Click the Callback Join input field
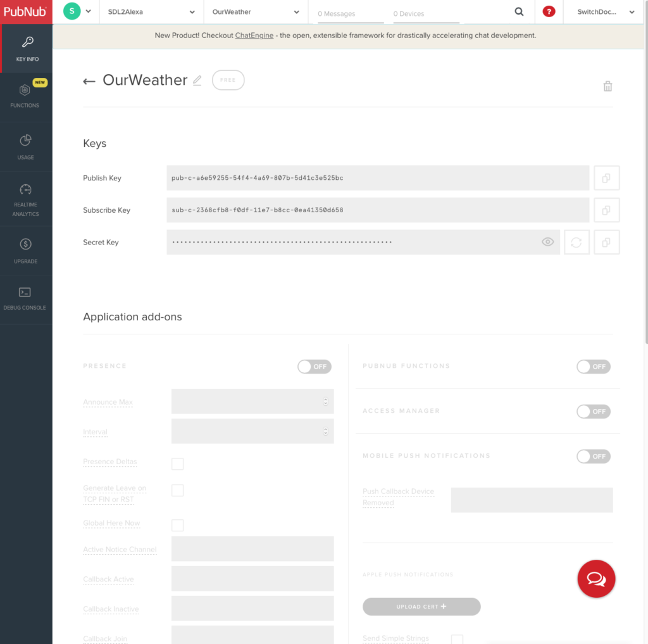 (252, 635)
